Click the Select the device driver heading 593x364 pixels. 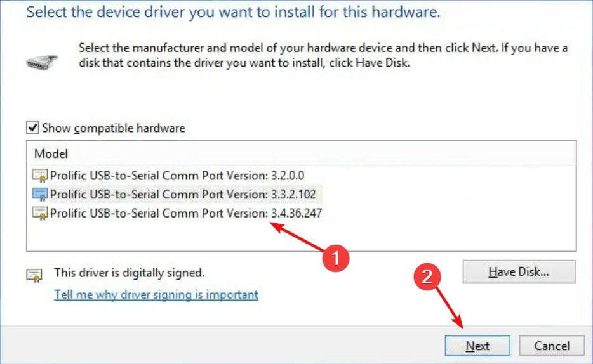234,12
